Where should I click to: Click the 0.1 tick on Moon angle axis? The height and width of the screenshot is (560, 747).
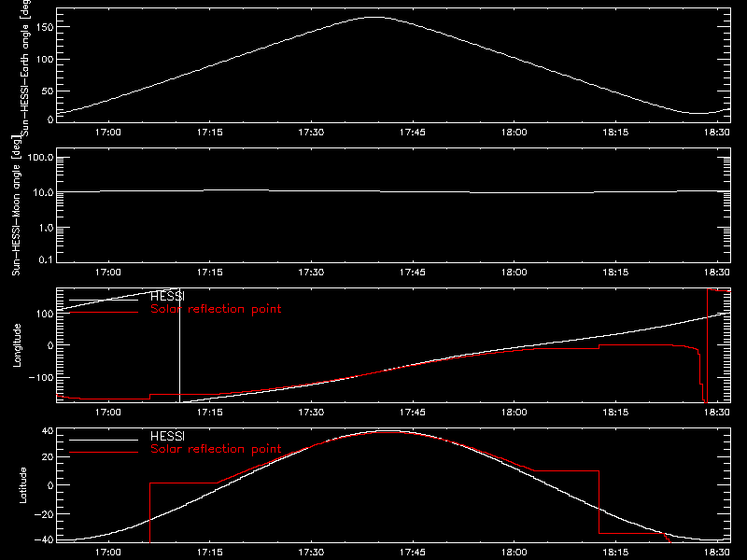[46, 259]
